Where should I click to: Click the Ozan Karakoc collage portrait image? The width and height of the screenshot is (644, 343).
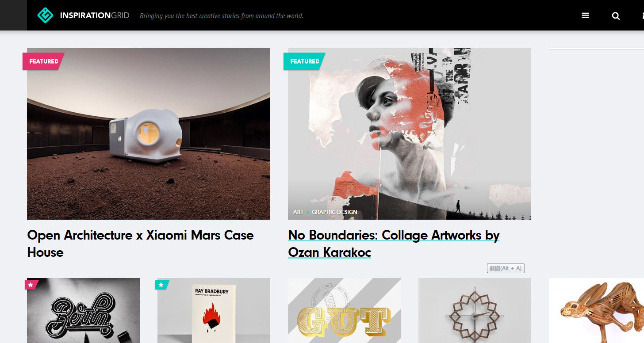pos(410,134)
